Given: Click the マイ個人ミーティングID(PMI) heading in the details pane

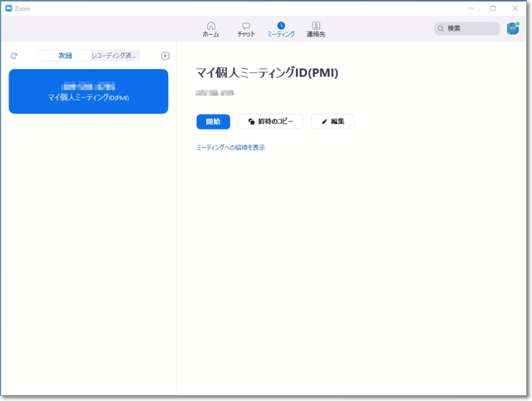Looking at the screenshot, I should click(x=267, y=72).
